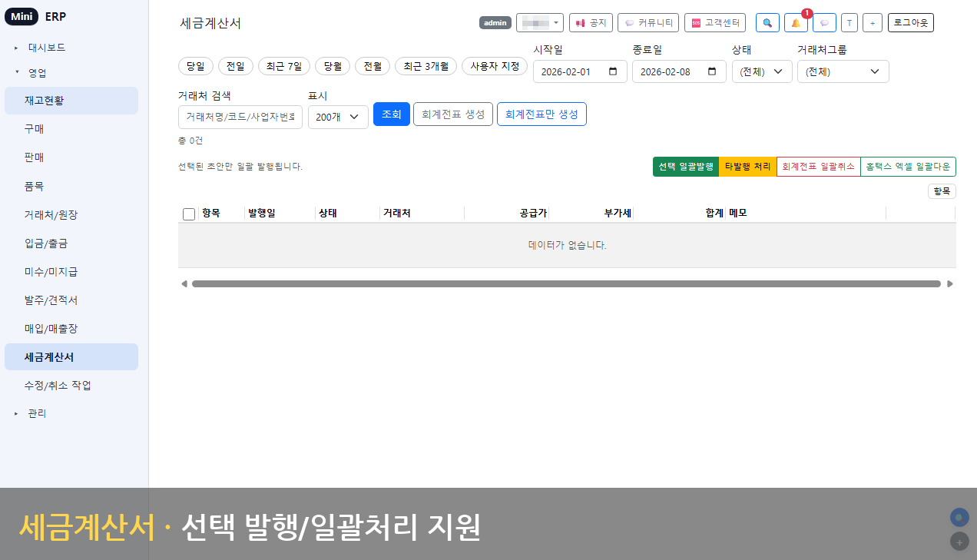Viewport: 977px width, 560px height.
Task: Open calendar picker for 종료일
Action: 712,71
